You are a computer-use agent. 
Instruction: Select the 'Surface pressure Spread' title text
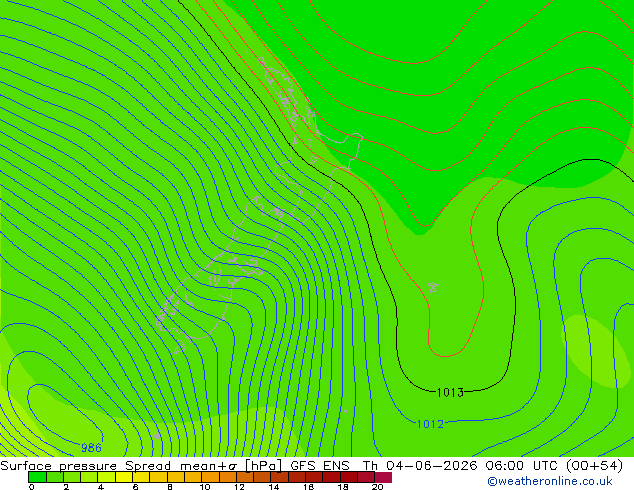point(85,466)
